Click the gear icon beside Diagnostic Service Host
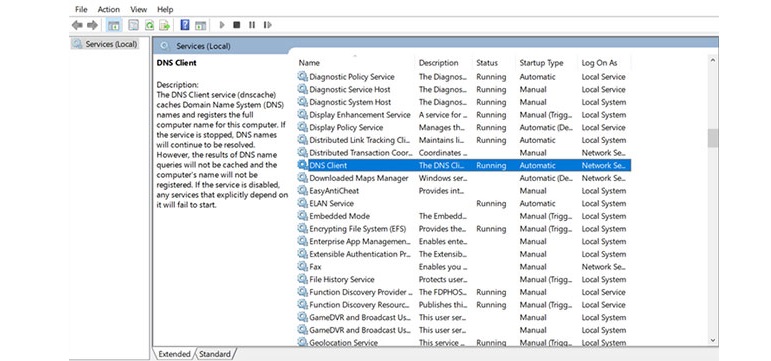771x361 pixels. coord(302,90)
